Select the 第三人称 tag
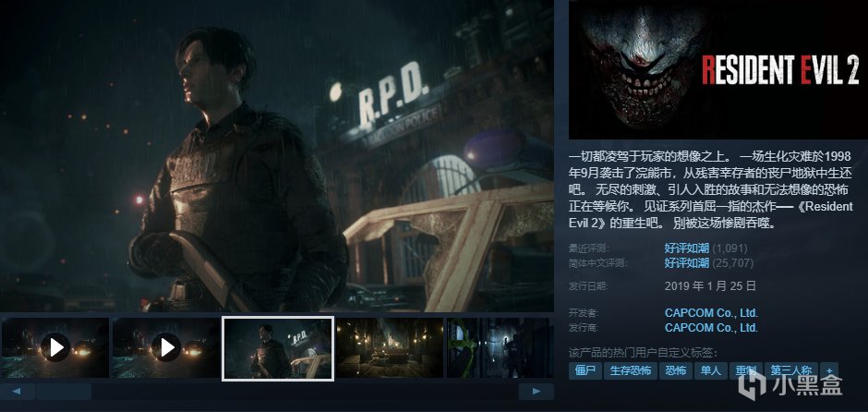The height and width of the screenshot is (412, 868). [791, 371]
